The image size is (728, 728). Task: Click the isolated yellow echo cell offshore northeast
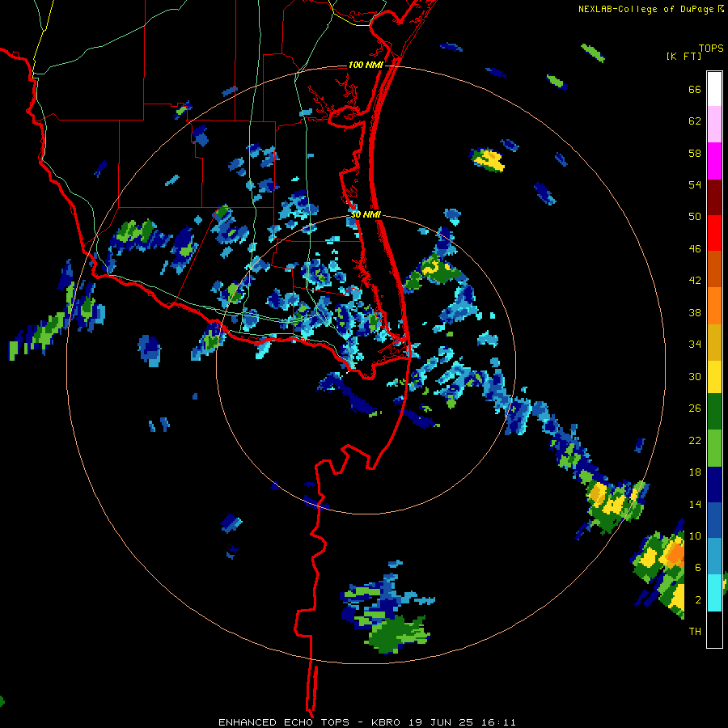point(487,159)
